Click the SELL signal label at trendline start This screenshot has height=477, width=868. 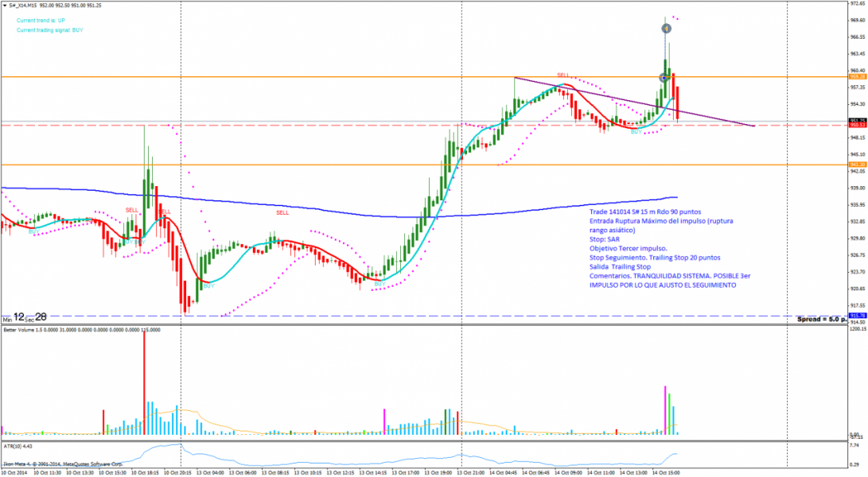(563, 75)
